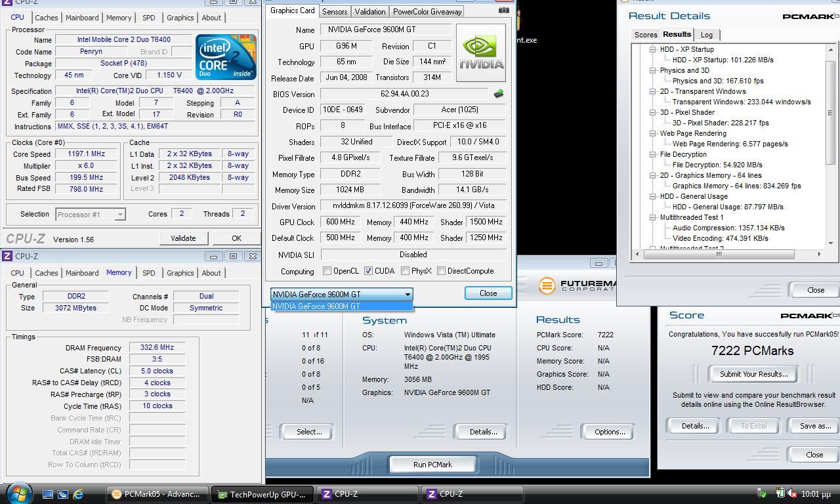Click the GPU Name field in GPU-Z
Image resolution: width=840 pixels, height=504 pixels.
coord(385,30)
